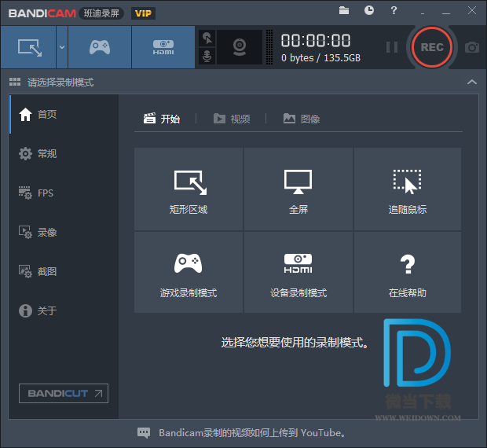Pause the recording
487x448 pixels.
tap(392, 47)
